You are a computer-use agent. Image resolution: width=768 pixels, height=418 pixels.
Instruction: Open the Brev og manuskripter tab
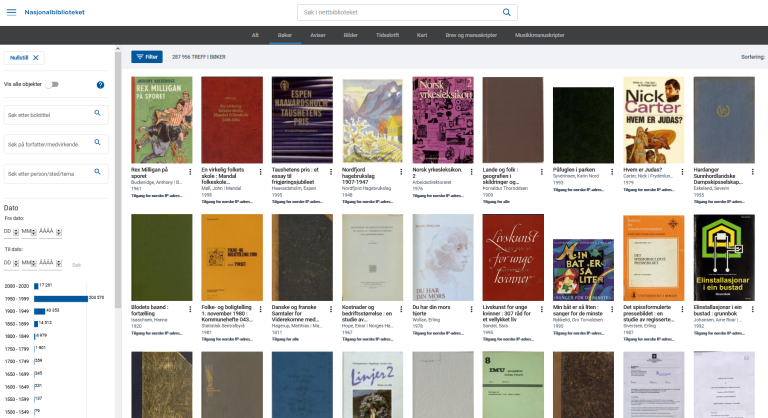(471, 35)
